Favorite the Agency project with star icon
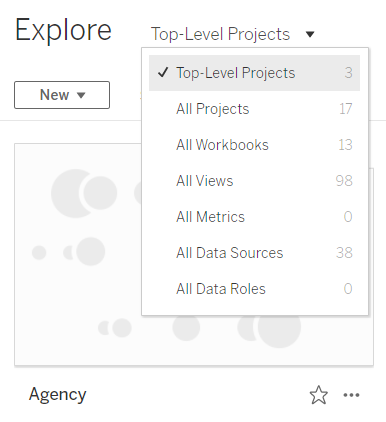Viewport: 386px width, 422px height. coord(318,395)
